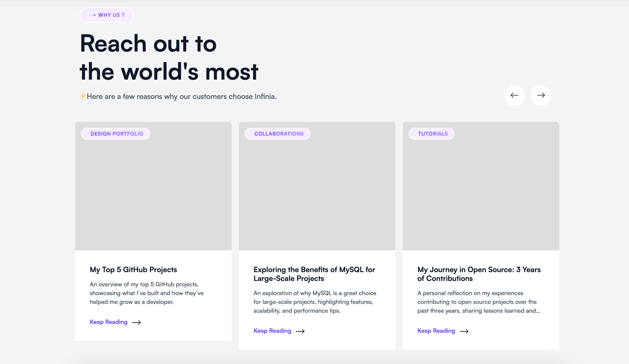Click arrow icon beside Open Source Keep Reading

[464, 331]
